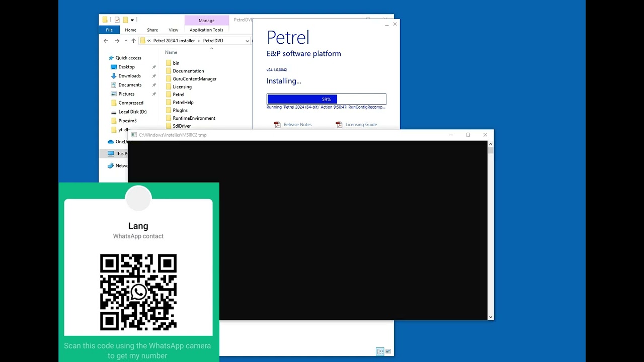Image resolution: width=644 pixels, height=362 pixels.
Task: Open the Pipesim3 folder in the sidebar
Action: tap(127, 121)
